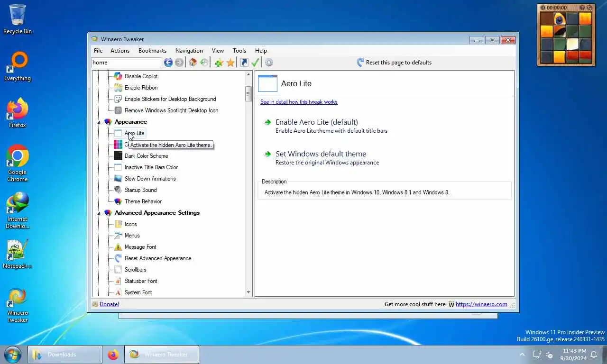Click the Home icon in the toolbar
The width and height of the screenshot is (607, 364).
coord(193,63)
